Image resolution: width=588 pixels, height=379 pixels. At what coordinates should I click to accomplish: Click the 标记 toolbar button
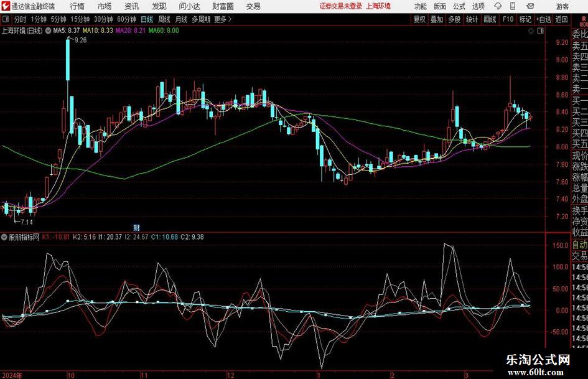(525, 19)
